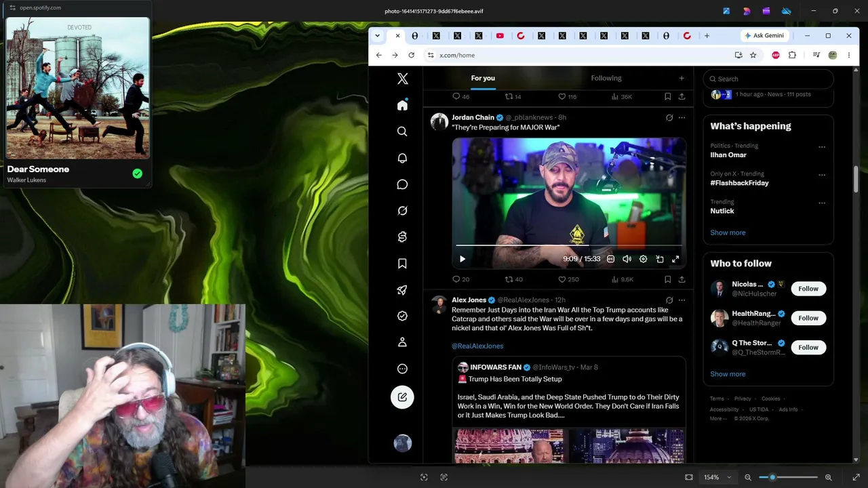Zoom in the photo viewer
868x488 pixels.
pos(828,477)
